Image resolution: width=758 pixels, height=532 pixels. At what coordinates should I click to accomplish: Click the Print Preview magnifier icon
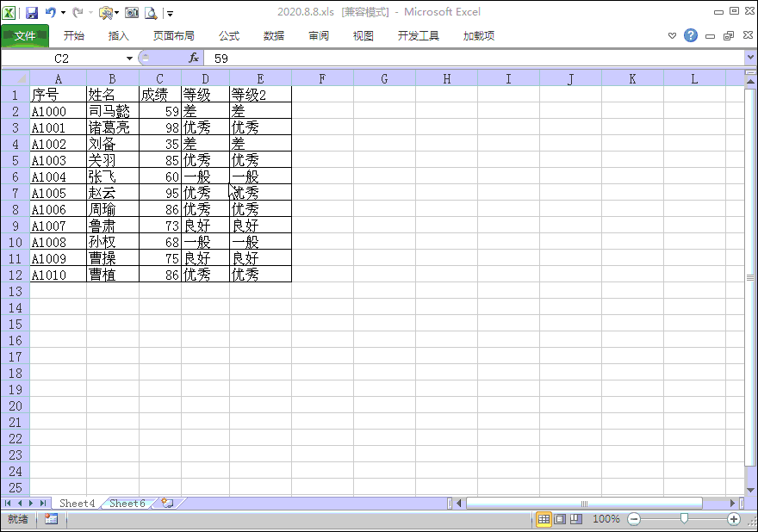pyautogui.click(x=151, y=13)
